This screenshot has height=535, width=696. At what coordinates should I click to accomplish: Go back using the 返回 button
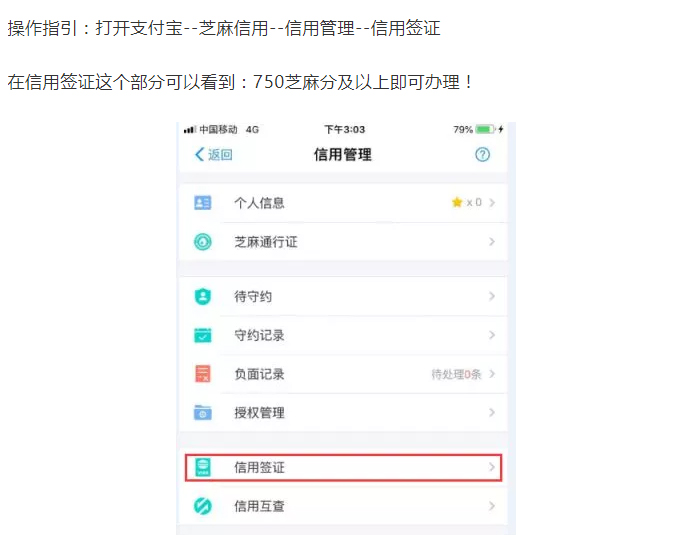pos(213,155)
